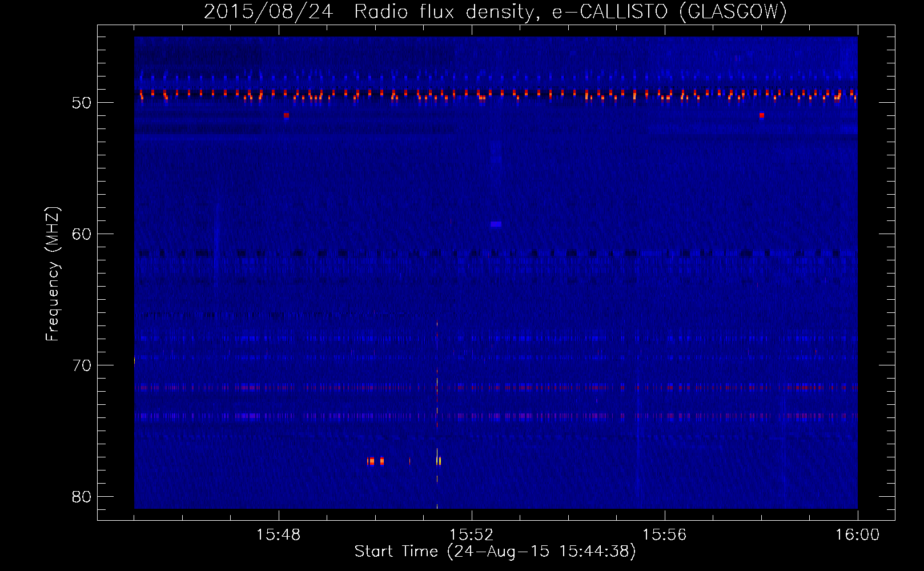Click the "Start Time (24-Aug-15 15:44:38)" axis label
The width and height of the screenshot is (924, 571).
[x=495, y=552]
